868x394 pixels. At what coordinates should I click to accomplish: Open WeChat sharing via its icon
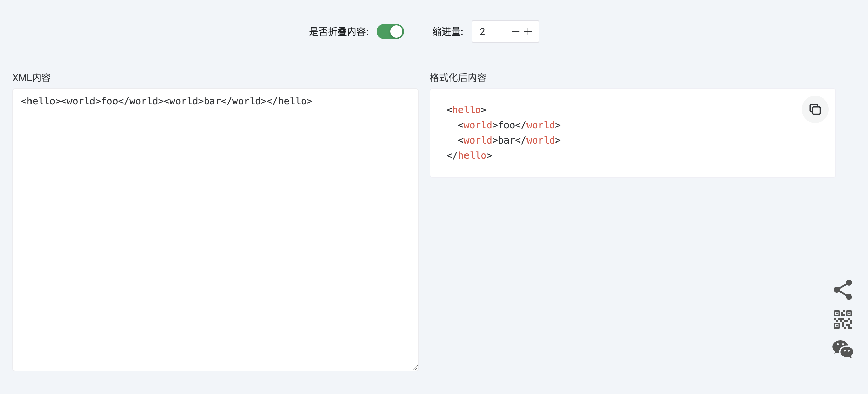[843, 349]
